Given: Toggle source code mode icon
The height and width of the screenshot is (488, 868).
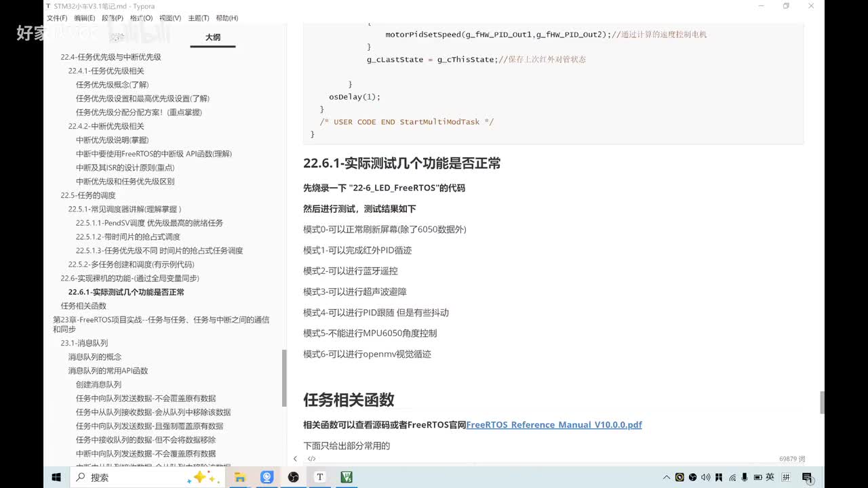Looking at the screenshot, I should pos(312,459).
